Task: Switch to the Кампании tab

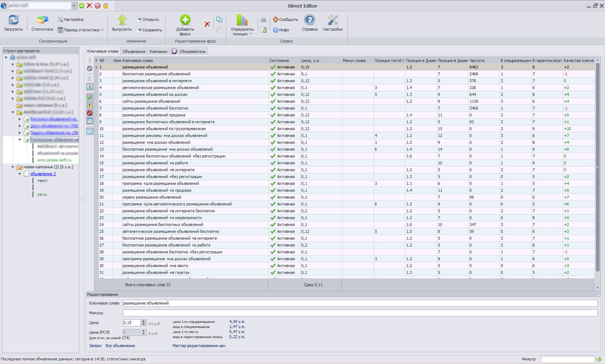Action: [158, 51]
